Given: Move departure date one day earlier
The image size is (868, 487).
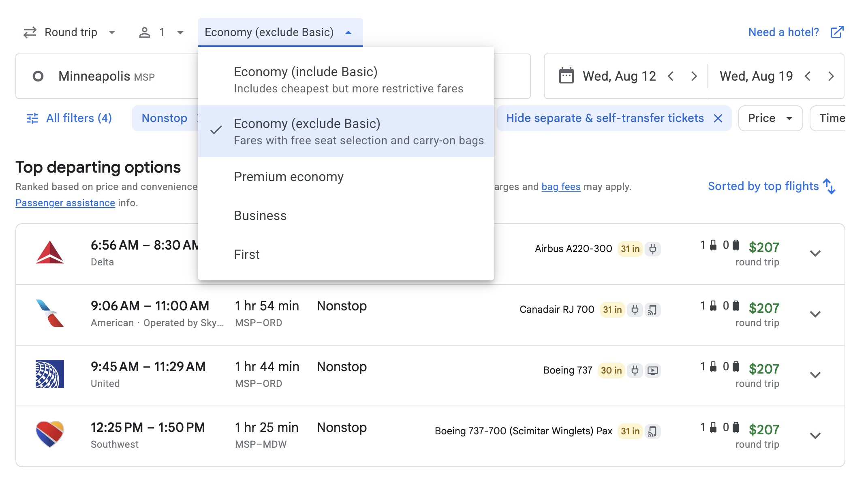Looking at the screenshot, I should point(671,76).
